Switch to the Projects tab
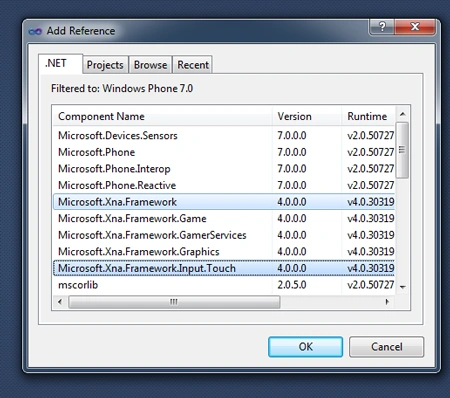This screenshot has width=450, height=398. pos(105,65)
